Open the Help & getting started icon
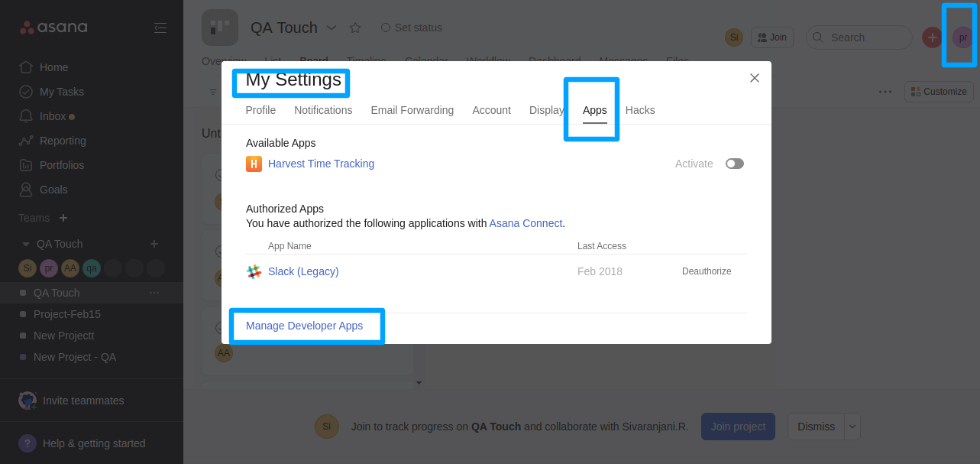980x464 pixels. (27, 443)
